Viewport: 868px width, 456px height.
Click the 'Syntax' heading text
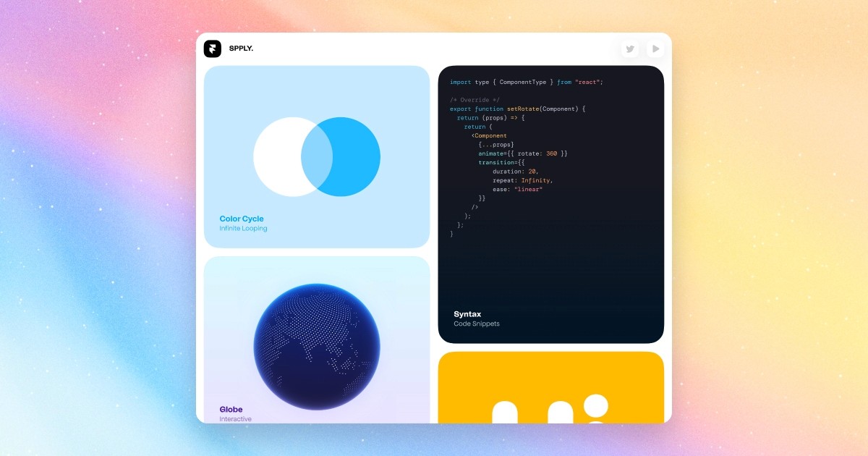pyautogui.click(x=467, y=314)
